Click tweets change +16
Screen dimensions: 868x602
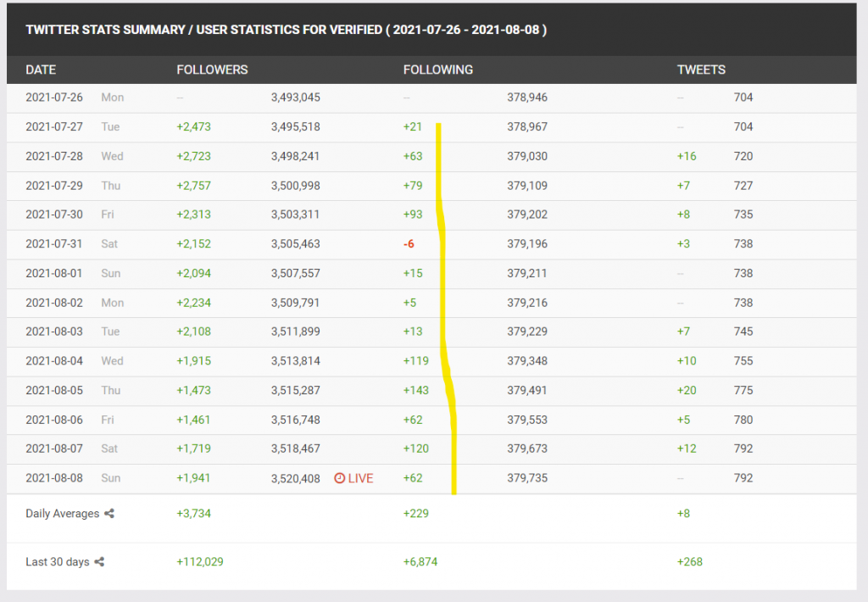point(687,156)
